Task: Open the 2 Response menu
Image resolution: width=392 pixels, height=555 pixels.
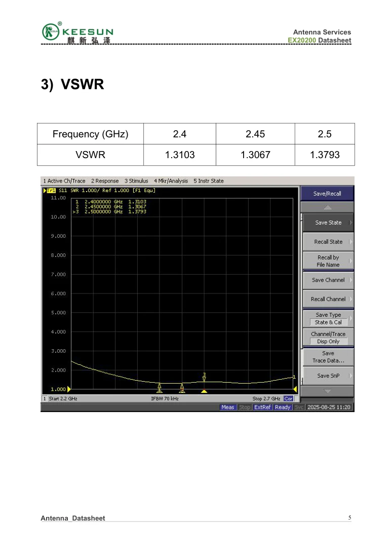Action: coord(105,181)
